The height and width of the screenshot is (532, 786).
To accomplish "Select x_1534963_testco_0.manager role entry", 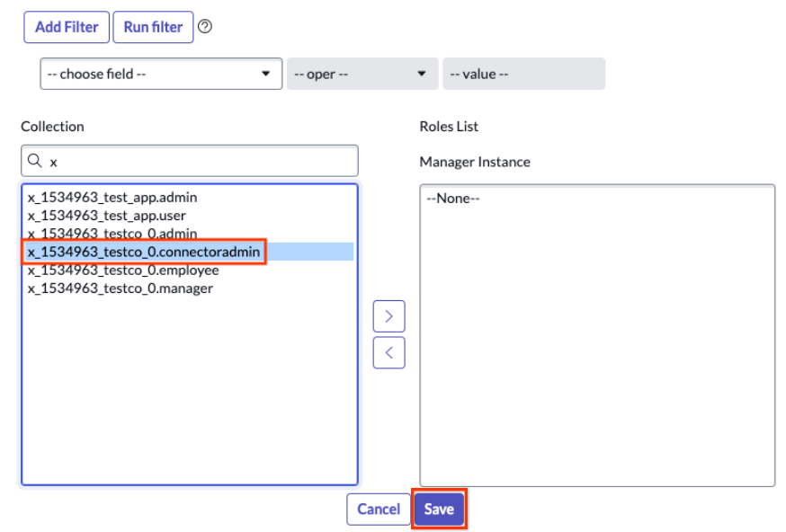I will pos(121,288).
